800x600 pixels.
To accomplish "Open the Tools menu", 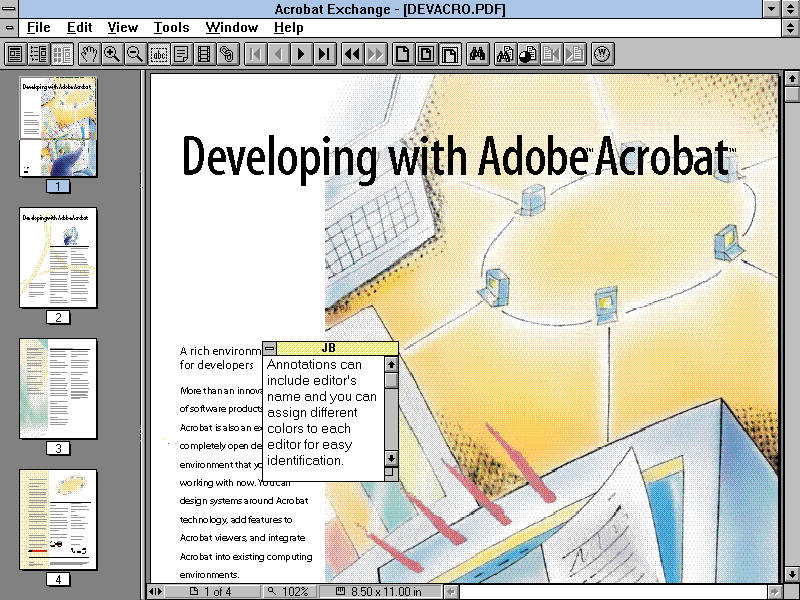I will tap(171, 28).
